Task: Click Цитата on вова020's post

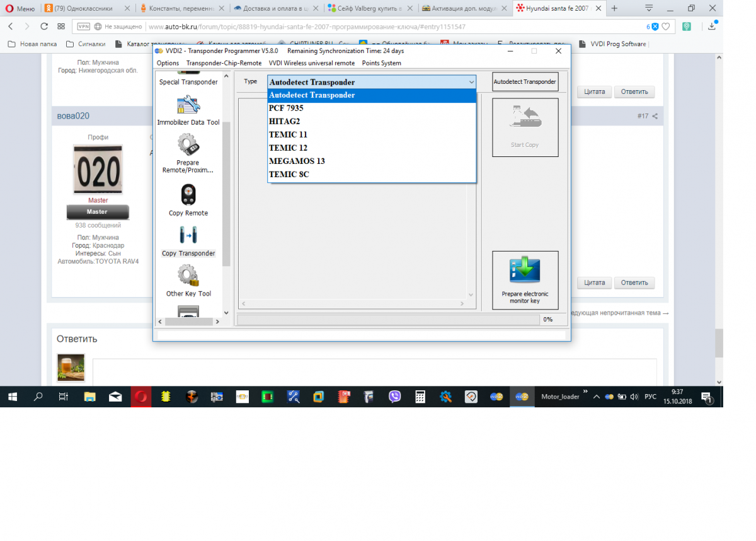Action: coord(594,282)
